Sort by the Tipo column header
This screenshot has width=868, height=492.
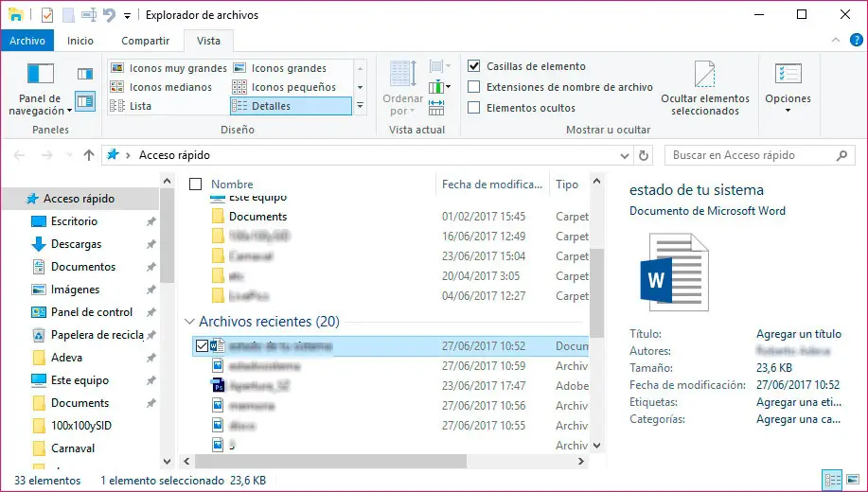(567, 184)
